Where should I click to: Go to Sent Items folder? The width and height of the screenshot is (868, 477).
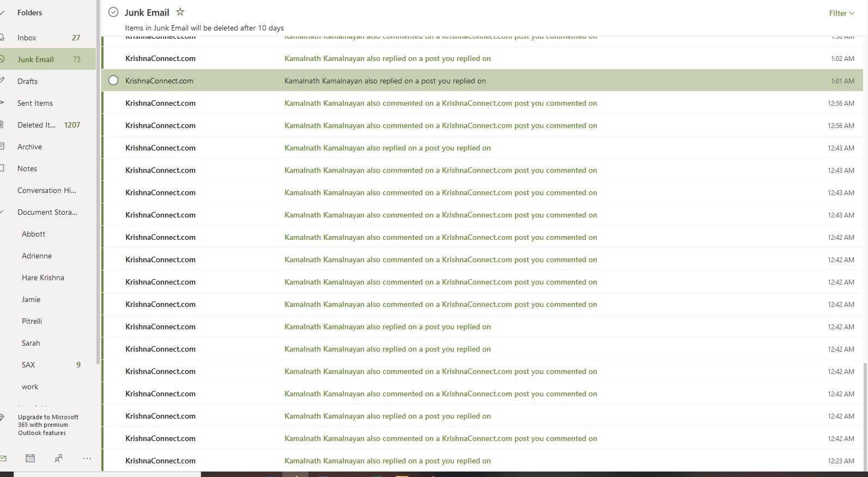point(48,103)
